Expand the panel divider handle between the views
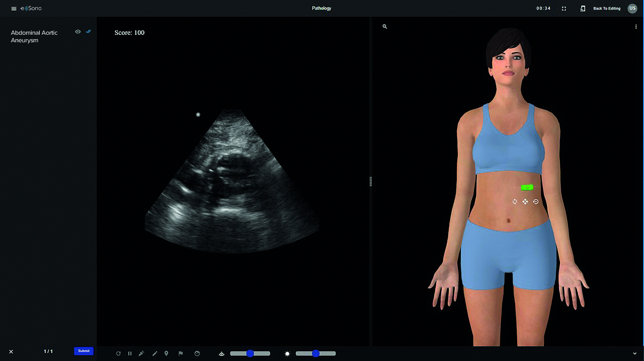Image resolution: width=644 pixels, height=361 pixels. click(x=371, y=181)
